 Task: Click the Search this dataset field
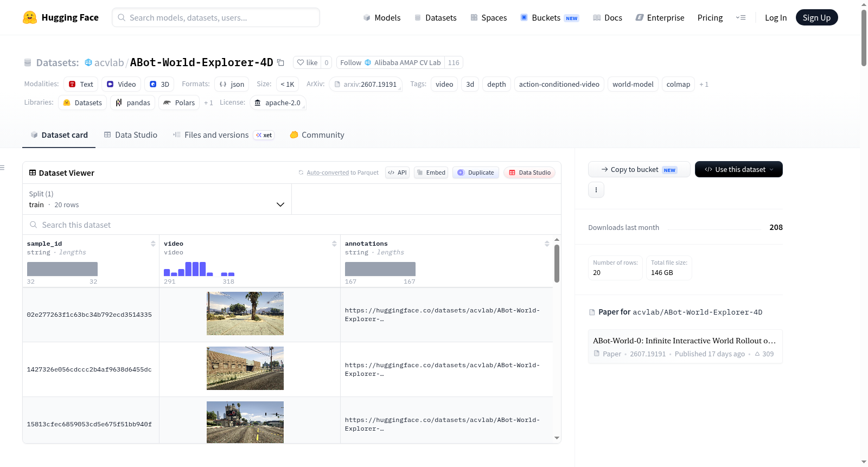(292, 225)
